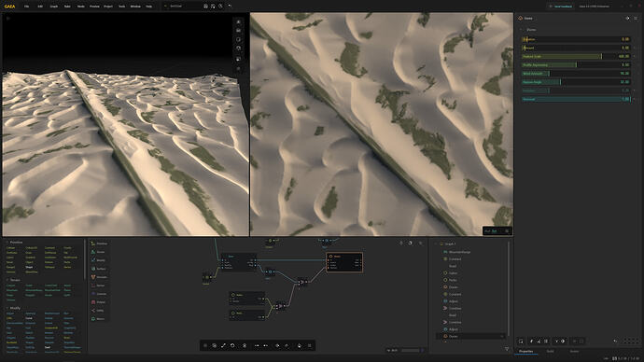Screen dimensions: 644x362
Task: Click the undo arrow in top toolbar
Action: coord(230,7)
